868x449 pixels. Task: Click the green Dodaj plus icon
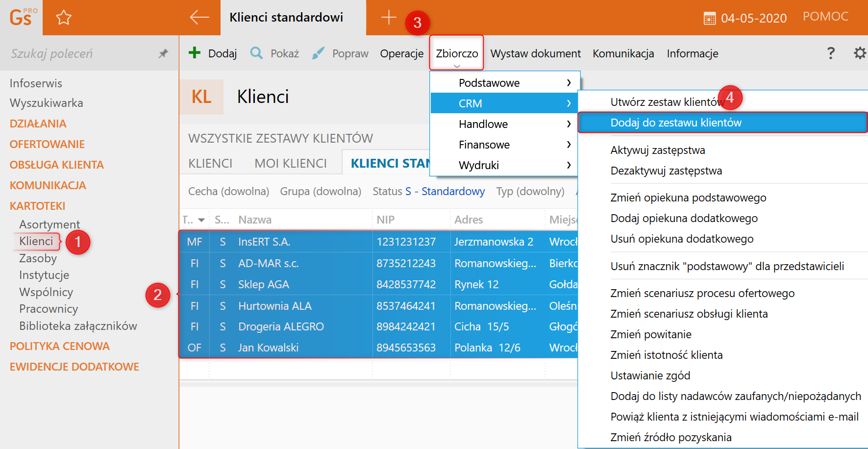pyautogui.click(x=195, y=52)
